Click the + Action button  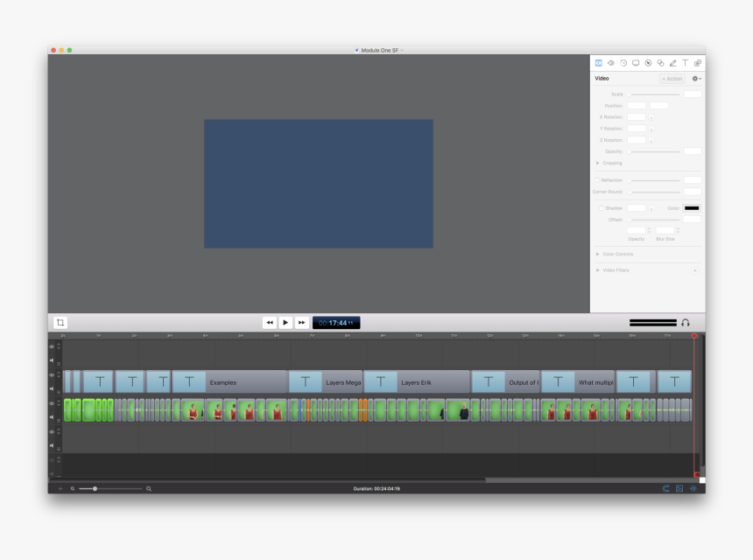pyautogui.click(x=672, y=79)
